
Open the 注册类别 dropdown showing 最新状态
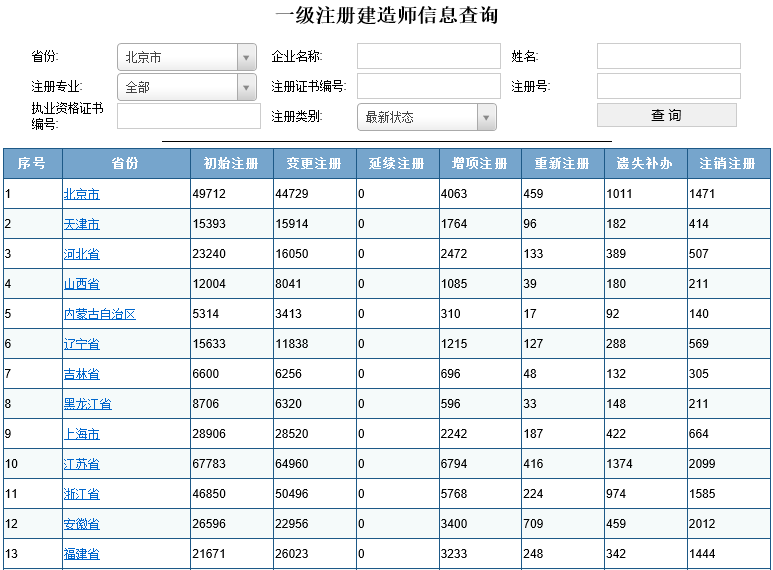click(x=426, y=117)
